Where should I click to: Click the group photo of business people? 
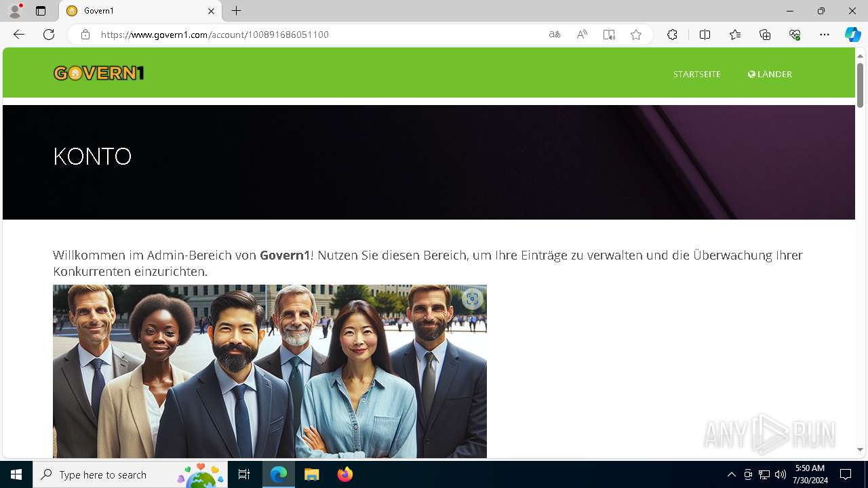[x=270, y=371]
